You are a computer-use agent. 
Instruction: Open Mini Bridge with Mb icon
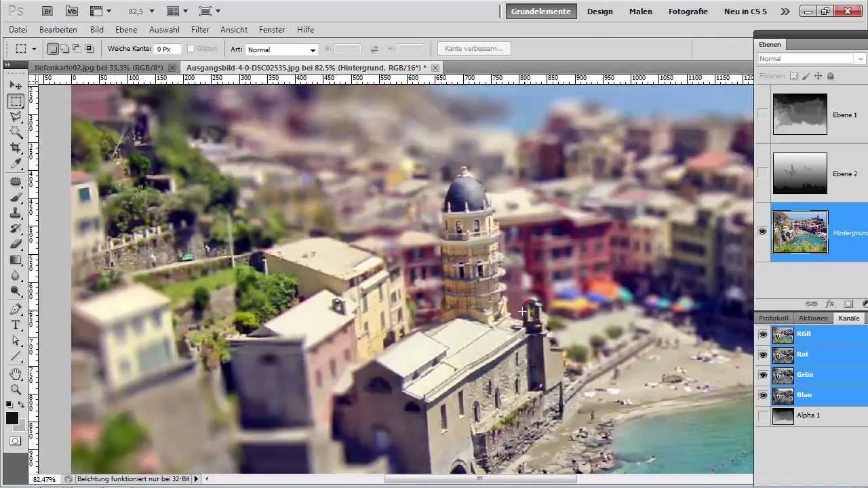[71, 12]
